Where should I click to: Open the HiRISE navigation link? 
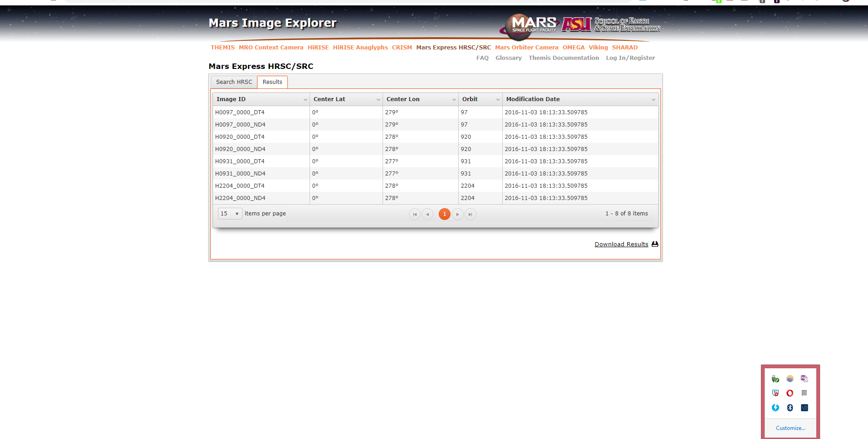point(318,48)
